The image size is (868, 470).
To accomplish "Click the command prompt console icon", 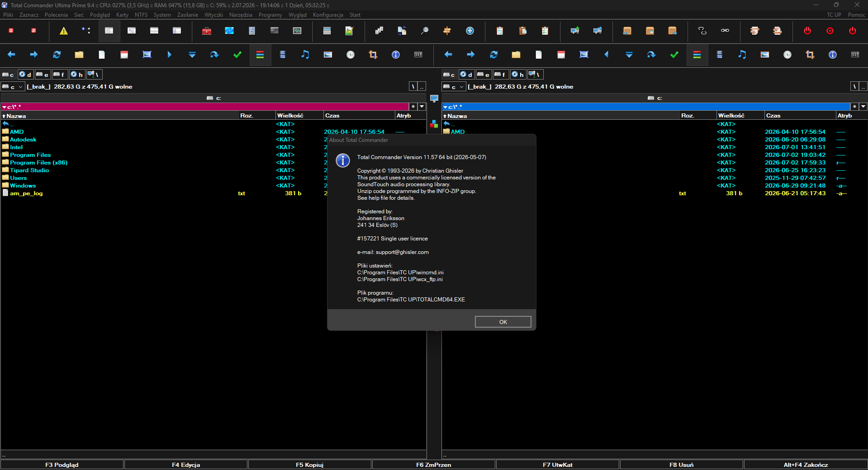I will (x=275, y=31).
